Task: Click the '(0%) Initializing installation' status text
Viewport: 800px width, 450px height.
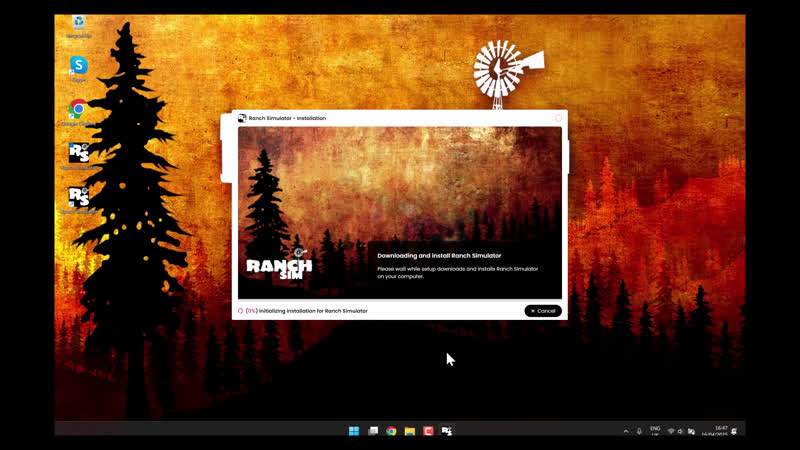Action: tap(307, 311)
